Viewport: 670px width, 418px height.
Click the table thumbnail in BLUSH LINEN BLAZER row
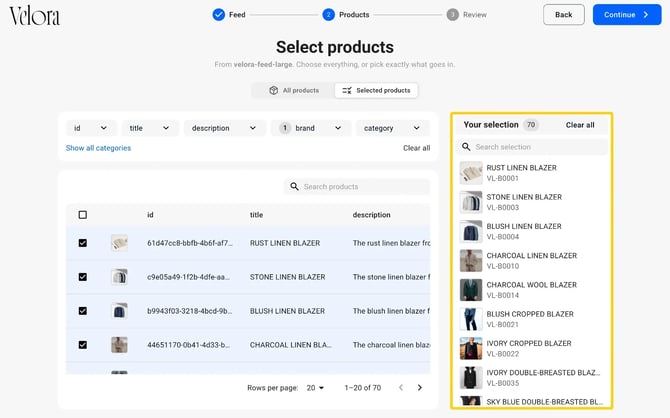[x=119, y=311]
